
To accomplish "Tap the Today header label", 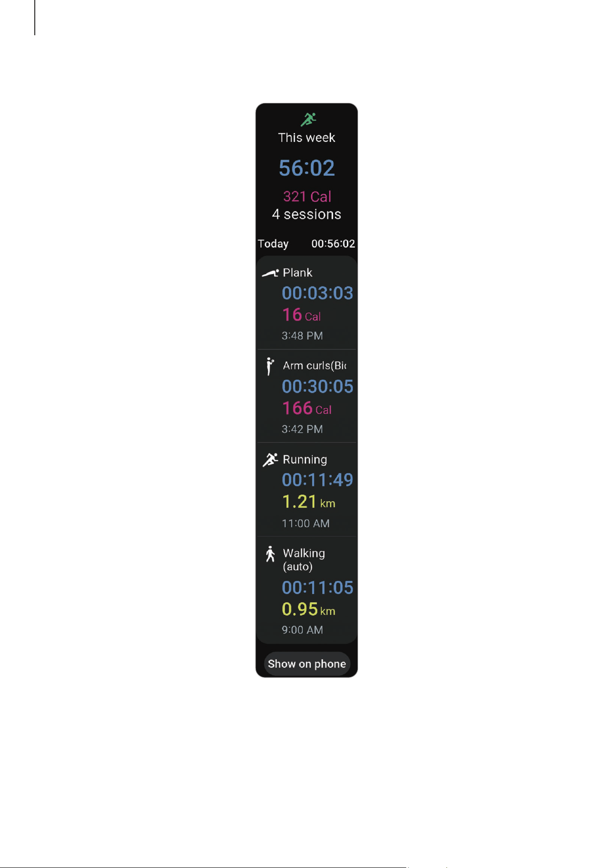I will (x=273, y=244).
